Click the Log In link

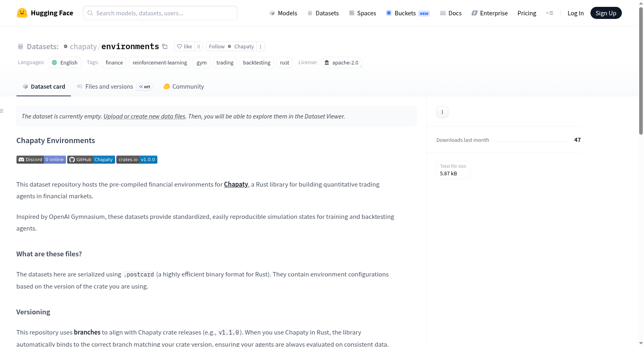[576, 13]
